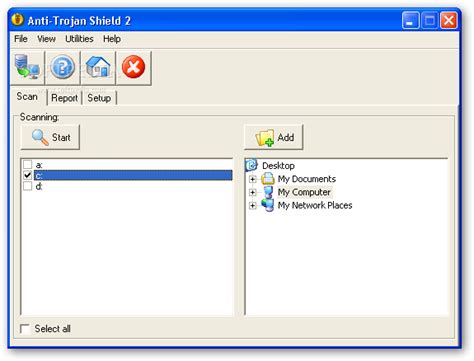
Task: Expand the My Network Places node
Action: [252, 205]
